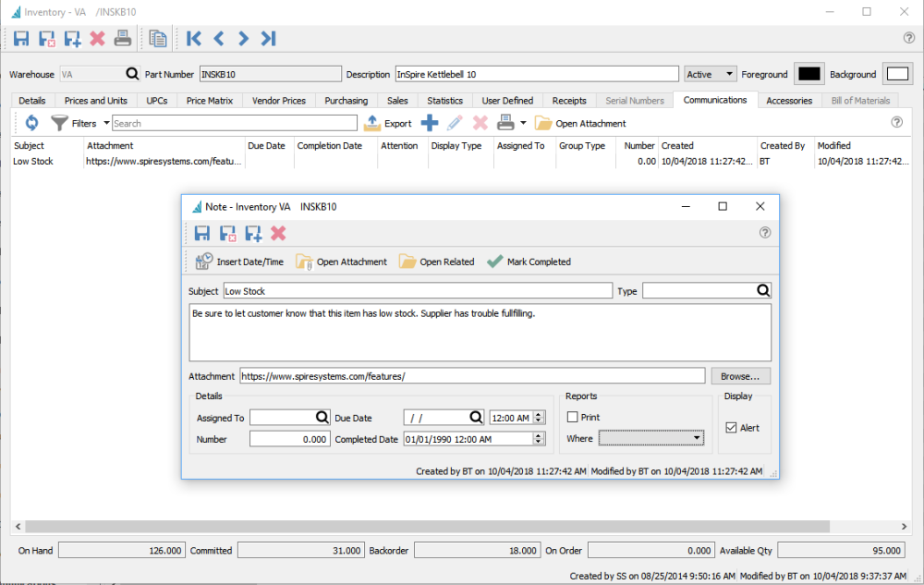Select the Low Stock row in the list
Screen dimensions: 924x585
pyautogui.click(x=461, y=162)
